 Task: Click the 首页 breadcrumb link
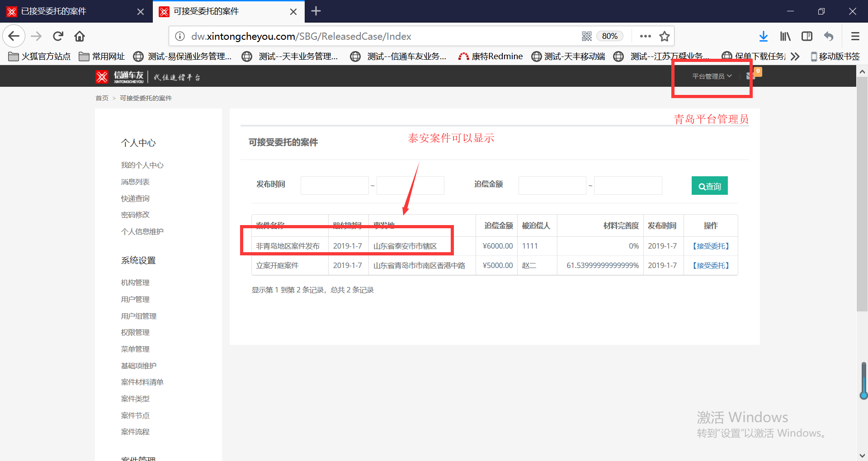pos(102,98)
